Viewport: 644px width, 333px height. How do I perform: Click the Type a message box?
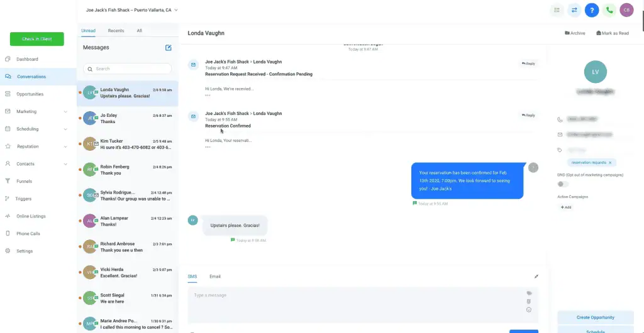pyautogui.click(x=363, y=305)
